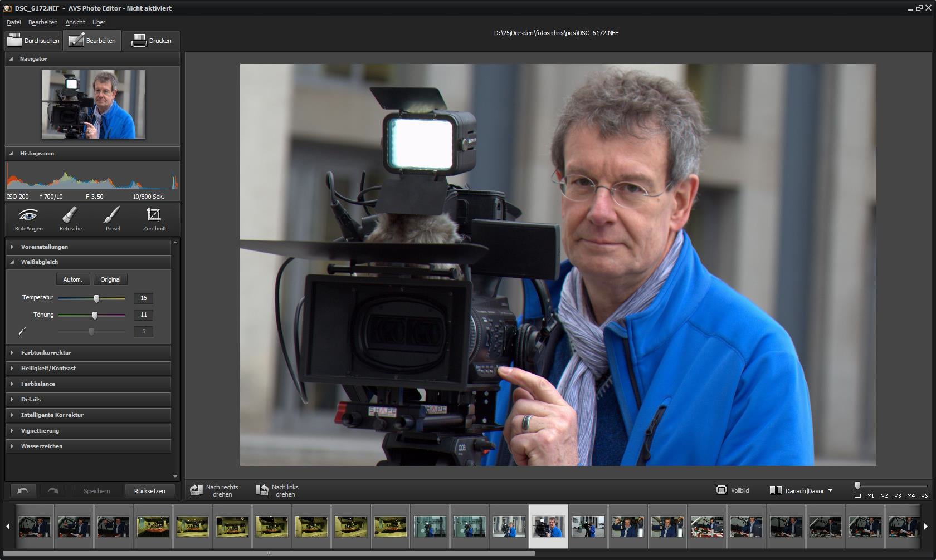Collapse the Weißabgleich section
The image size is (936, 560).
point(39,262)
